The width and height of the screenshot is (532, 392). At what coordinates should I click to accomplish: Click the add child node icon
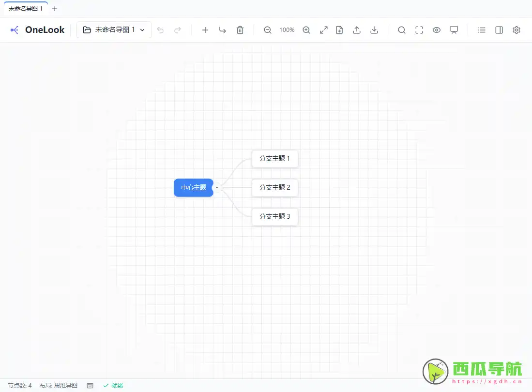coord(222,30)
